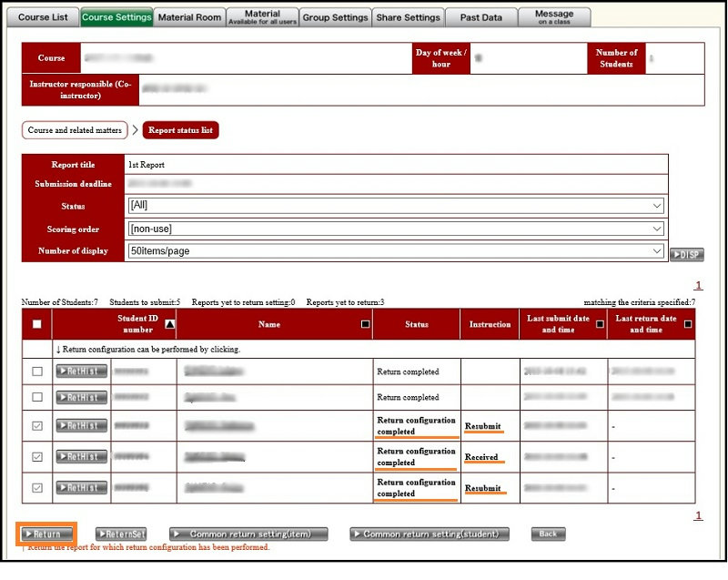Uncheck the last student row checkbox
The width and height of the screenshot is (728, 580).
(x=36, y=488)
